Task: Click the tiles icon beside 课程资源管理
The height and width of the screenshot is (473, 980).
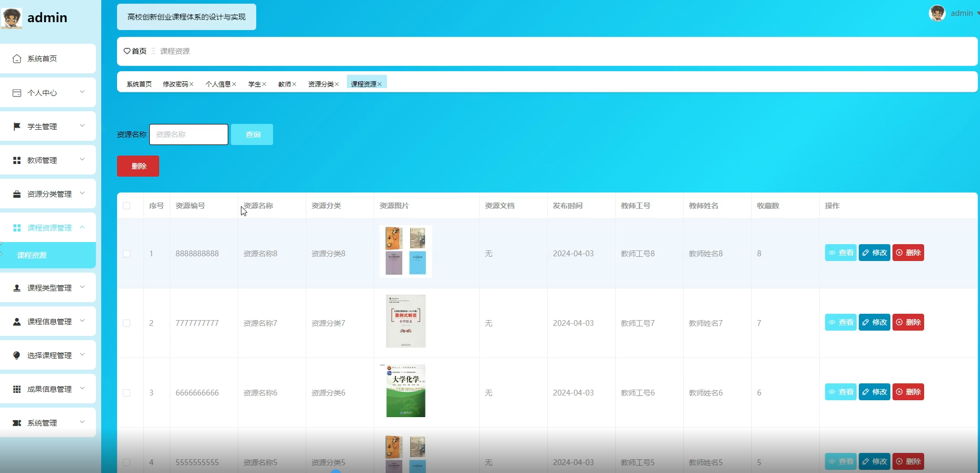Action: coord(17,228)
